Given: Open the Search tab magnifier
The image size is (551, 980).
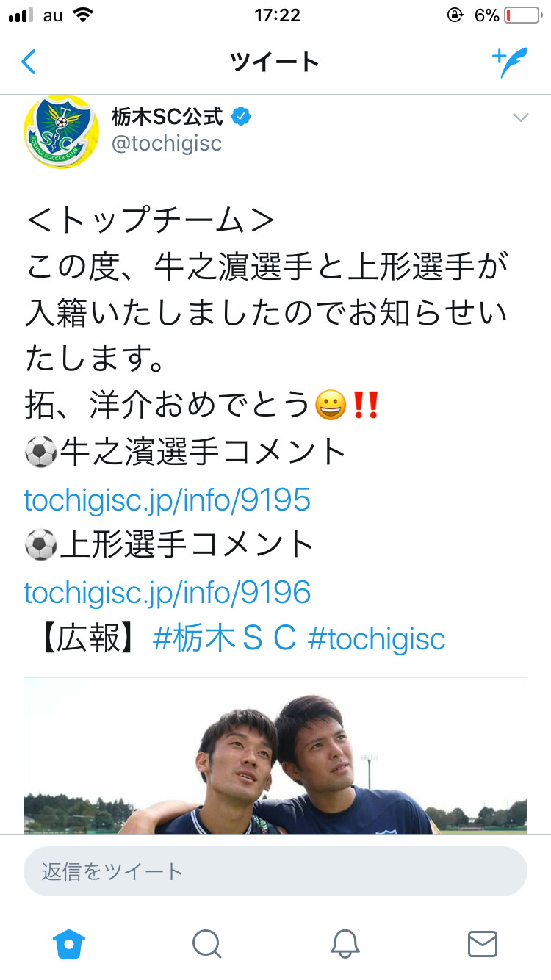Looking at the screenshot, I should [206, 943].
